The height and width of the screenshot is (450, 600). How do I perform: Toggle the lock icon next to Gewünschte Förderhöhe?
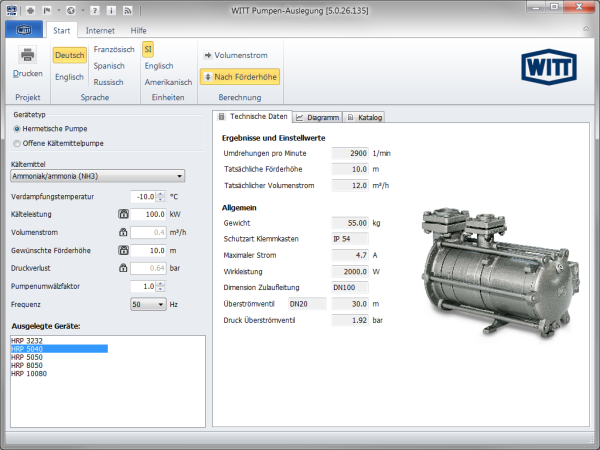coord(123,250)
